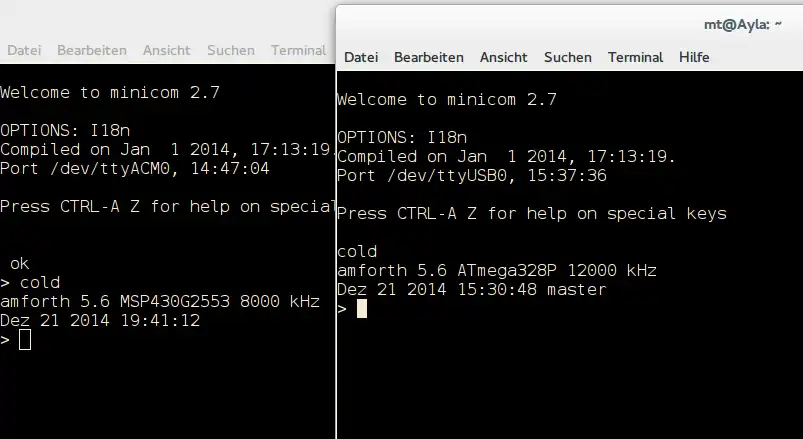803x439 pixels.
Task: Click 'Press CTRL-A Z for help' in background window
Action: pyautogui.click(x=115, y=206)
